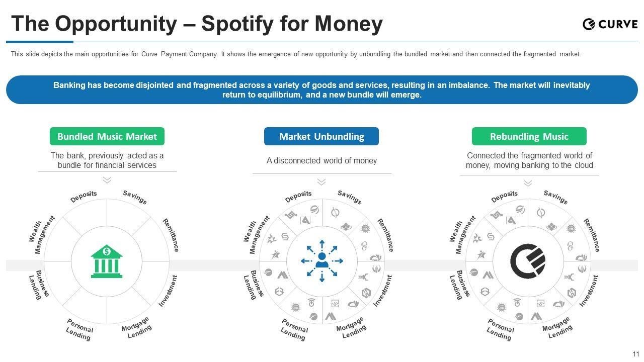
Task: Click the blue person with arrows icon
Action: click(322, 260)
